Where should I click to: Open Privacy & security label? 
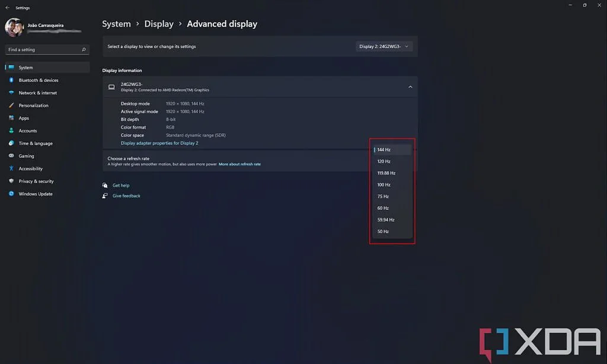(x=36, y=181)
